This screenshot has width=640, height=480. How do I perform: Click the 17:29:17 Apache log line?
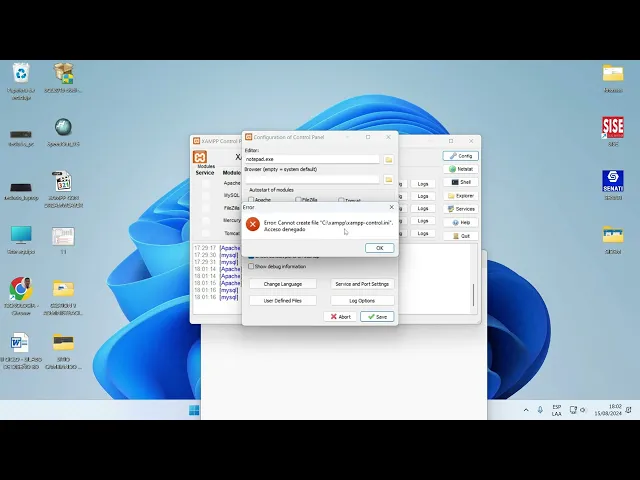[x=217, y=248]
